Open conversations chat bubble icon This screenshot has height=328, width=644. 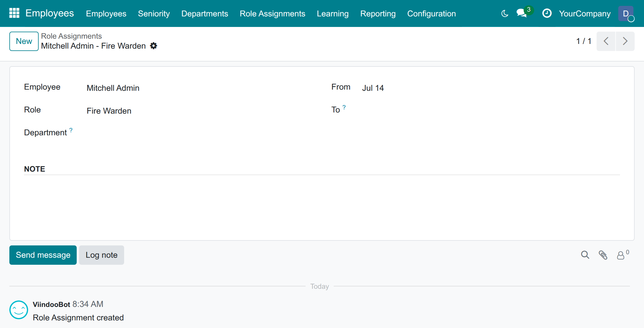coord(522,13)
